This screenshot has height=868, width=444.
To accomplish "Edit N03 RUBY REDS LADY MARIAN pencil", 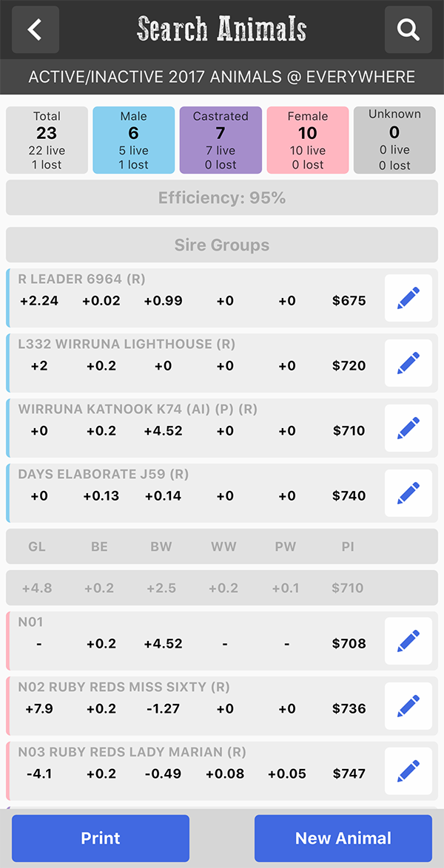I will [408, 771].
